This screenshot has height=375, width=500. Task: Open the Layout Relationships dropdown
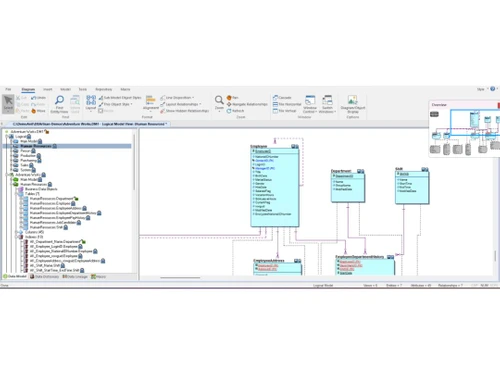click(181, 104)
